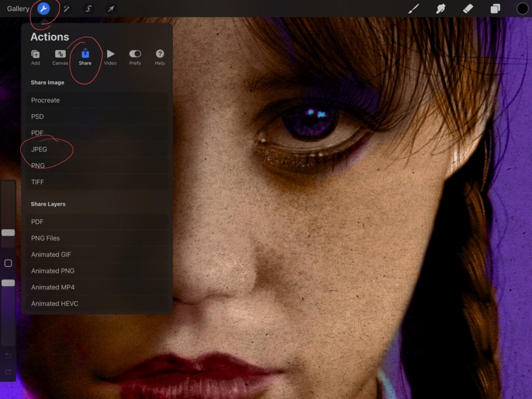
Task: Open the Prefs toggle tab
Action: (x=135, y=57)
